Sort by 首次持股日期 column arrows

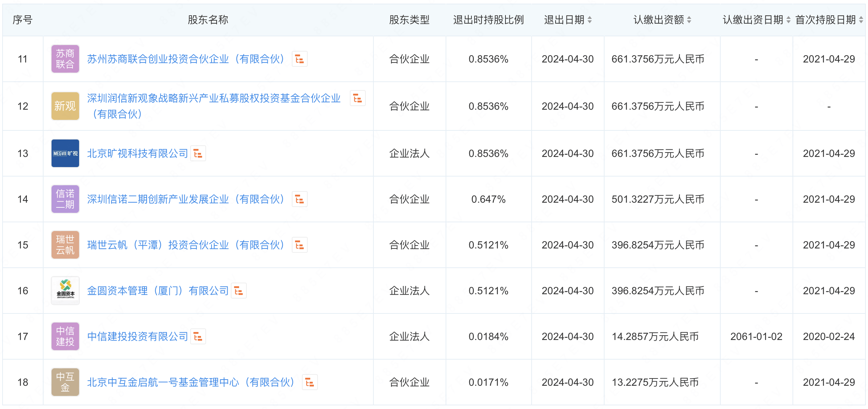coord(861,20)
